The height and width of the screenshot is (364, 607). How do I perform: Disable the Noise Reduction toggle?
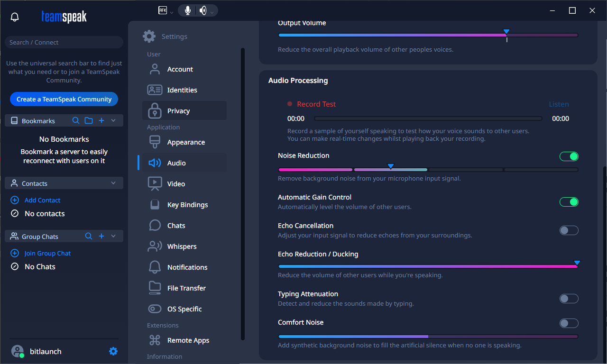click(x=569, y=156)
